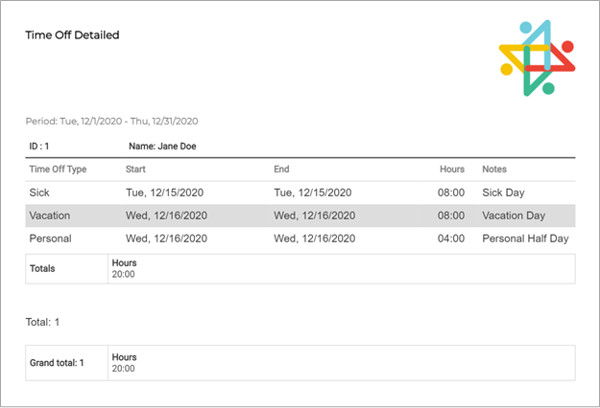
Task: Click the ID : 1 label
Action: pyautogui.click(x=39, y=146)
